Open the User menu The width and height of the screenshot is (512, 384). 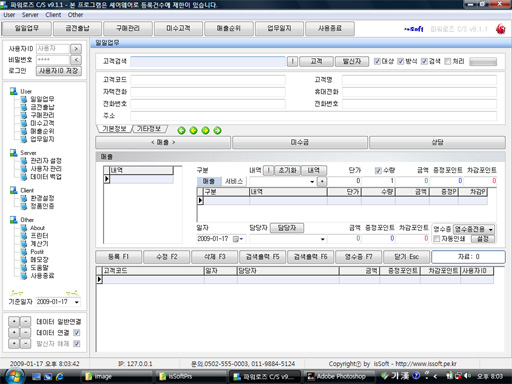point(9,15)
